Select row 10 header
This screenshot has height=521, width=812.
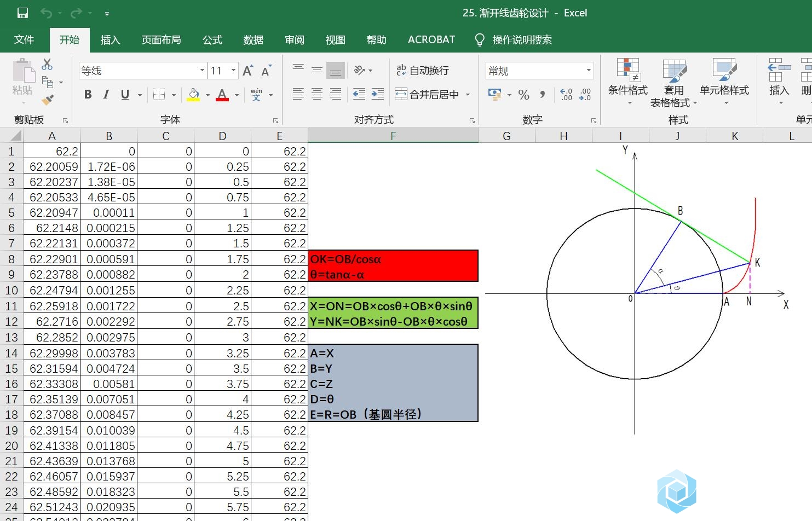[11, 290]
